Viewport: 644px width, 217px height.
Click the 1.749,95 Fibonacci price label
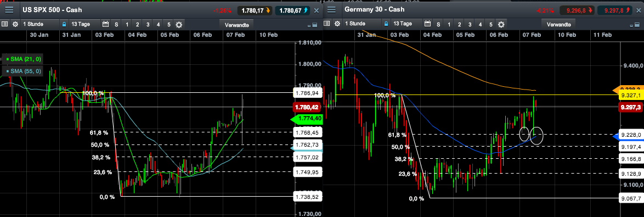pos(308,172)
